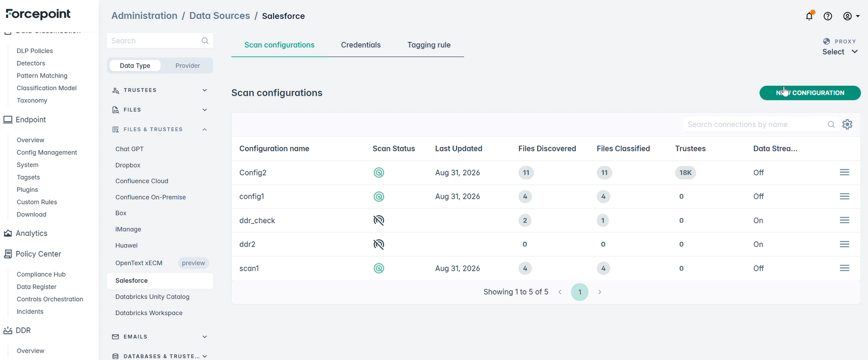This screenshot has height=360, width=868.
Task: Click the search magnifier in connections search
Action: pyautogui.click(x=831, y=124)
